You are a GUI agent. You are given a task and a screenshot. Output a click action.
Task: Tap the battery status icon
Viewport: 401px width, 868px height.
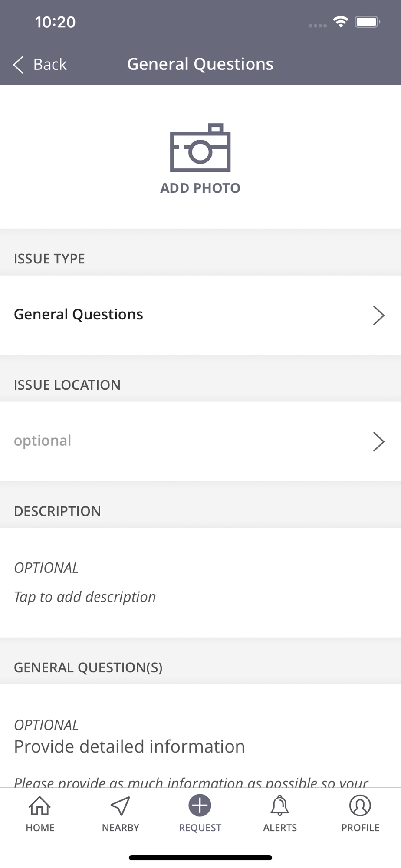[367, 22]
